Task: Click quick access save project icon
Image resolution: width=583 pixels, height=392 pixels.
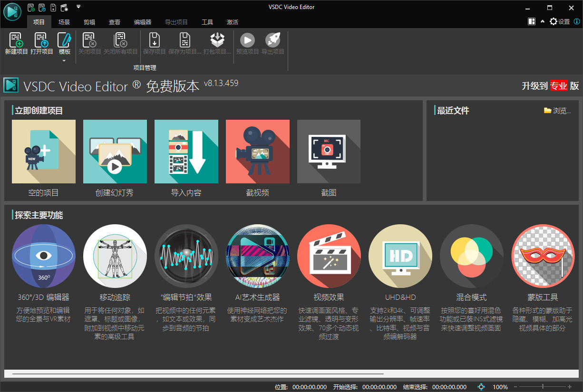Action: click(53, 7)
